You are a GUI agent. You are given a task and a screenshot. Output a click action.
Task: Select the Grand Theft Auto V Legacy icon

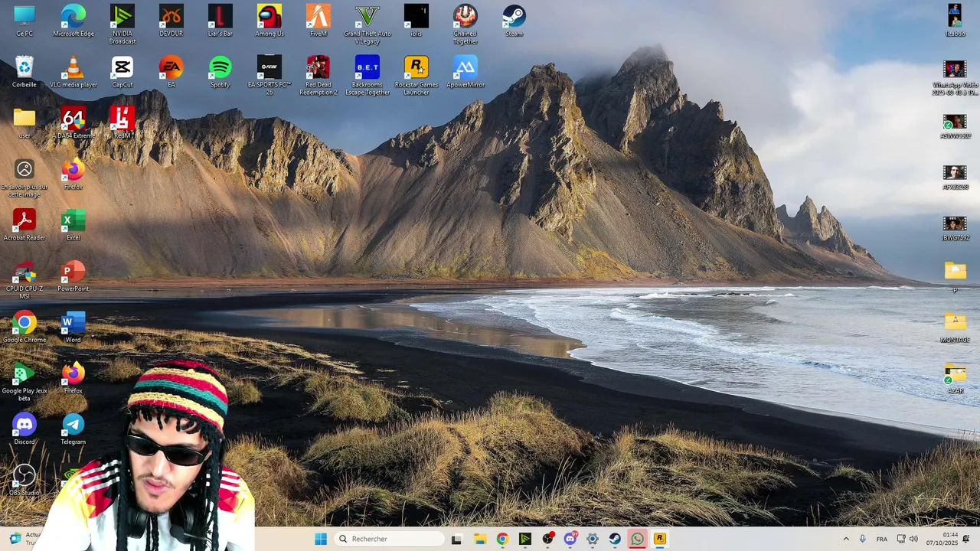click(x=367, y=24)
